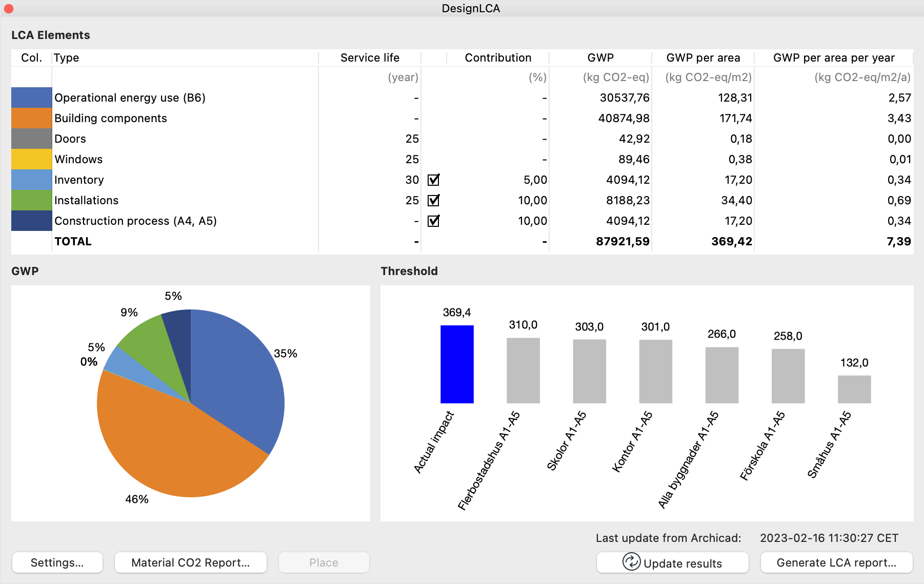Click the GWP per area column header
The image size is (924, 584).
click(x=703, y=57)
